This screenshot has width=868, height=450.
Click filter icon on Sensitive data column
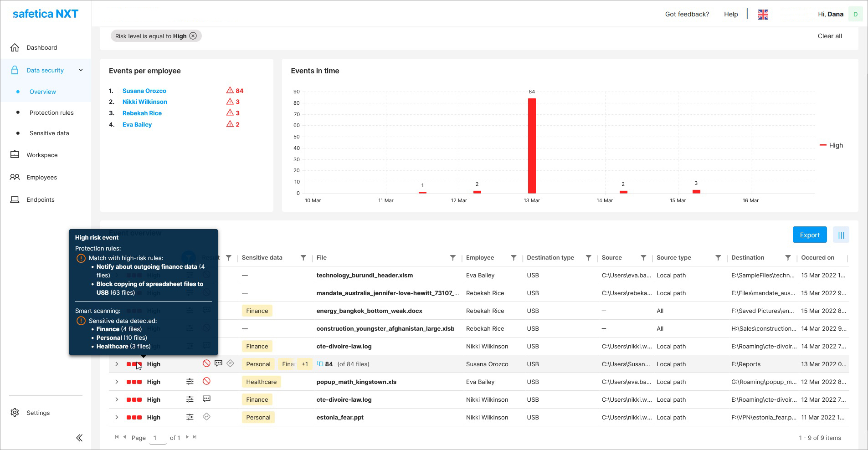[x=303, y=258]
